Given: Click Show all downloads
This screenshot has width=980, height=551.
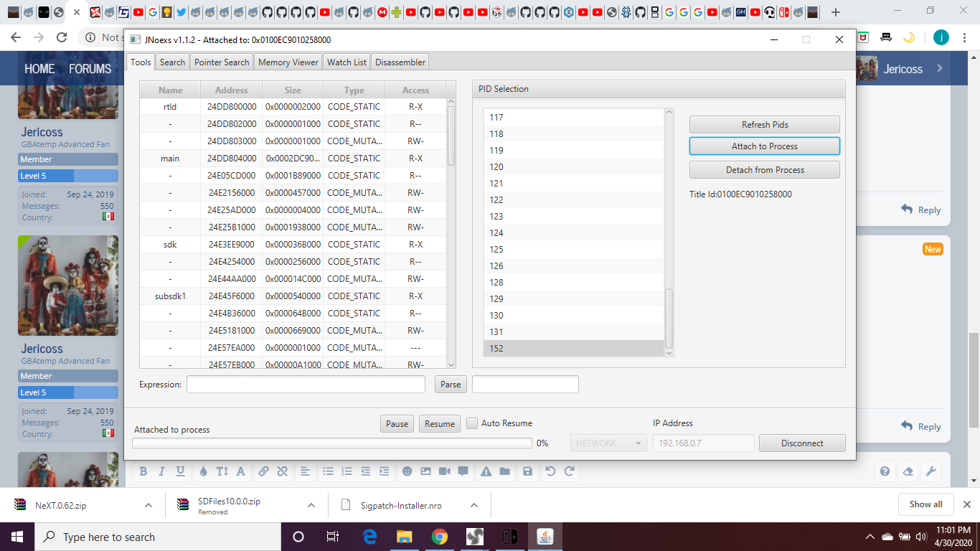Looking at the screenshot, I should (925, 504).
